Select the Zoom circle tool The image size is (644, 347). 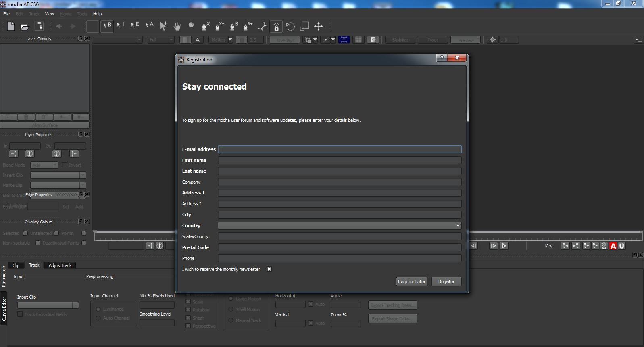pyautogui.click(x=191, y=25)
